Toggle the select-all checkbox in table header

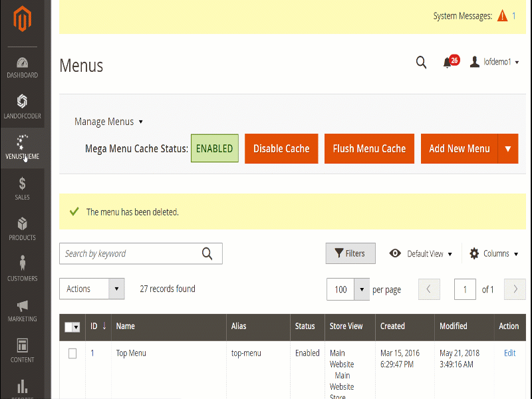click(69, 327)
